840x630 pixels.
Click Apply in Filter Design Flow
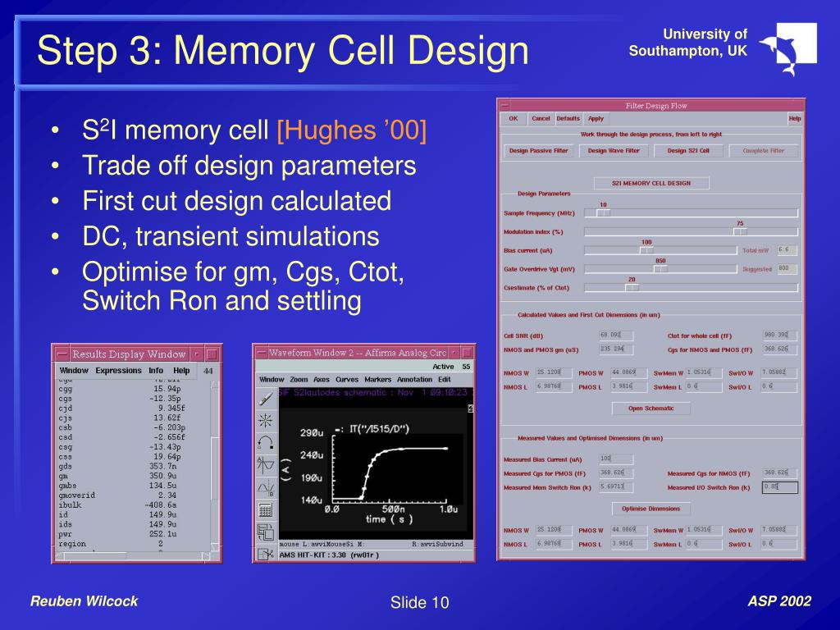[x=596, y=118]
